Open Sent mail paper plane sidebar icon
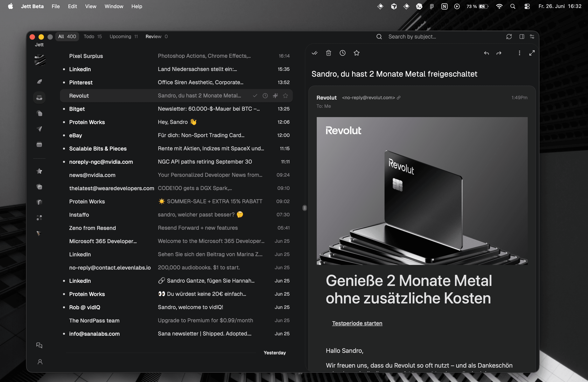This screenshot has height=382, width=588. coord(39,129)
